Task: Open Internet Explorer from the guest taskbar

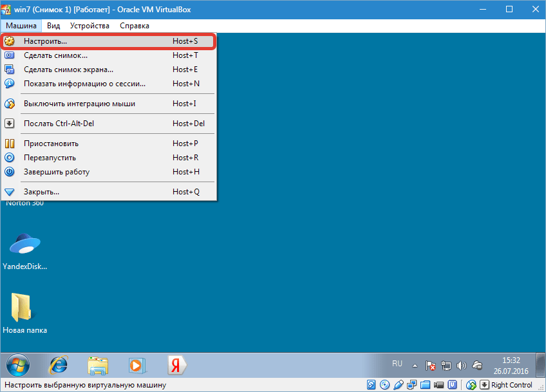Action: tap(59, 365)
